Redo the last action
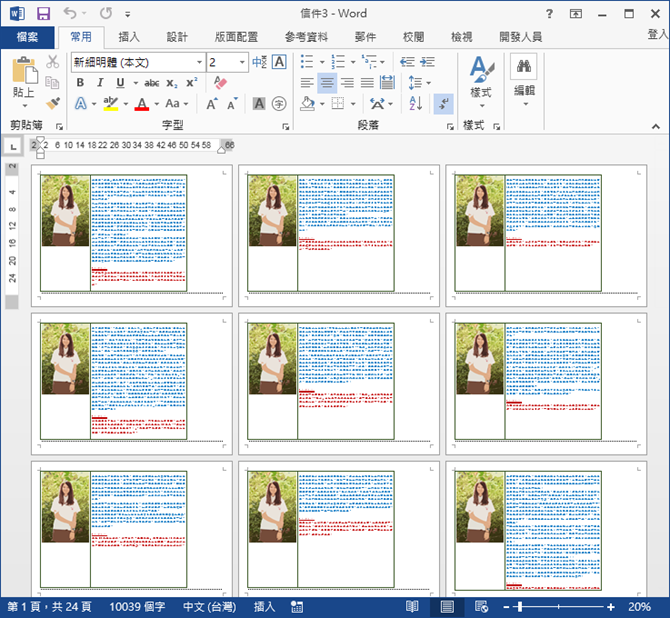670x618 pixels. point(106,13)
